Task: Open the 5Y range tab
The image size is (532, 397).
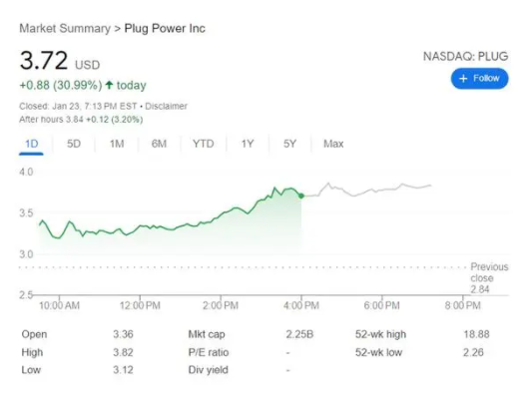Action: coord(289,144)
